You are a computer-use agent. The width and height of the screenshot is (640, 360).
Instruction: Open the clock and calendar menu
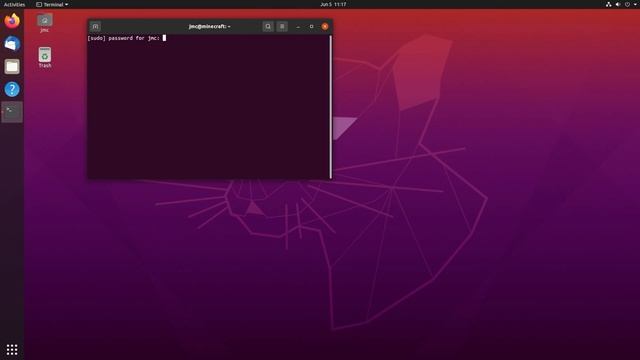click(333, 4)
